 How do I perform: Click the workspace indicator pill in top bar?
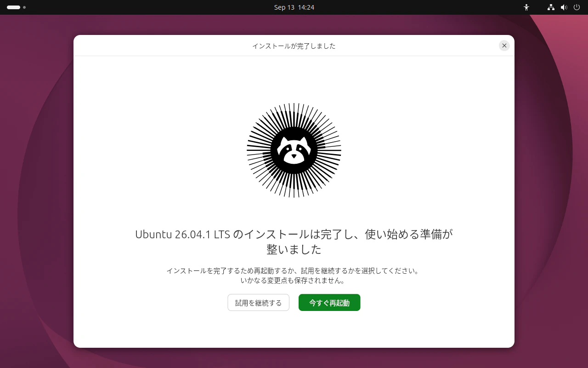click(x=16, y=7)
